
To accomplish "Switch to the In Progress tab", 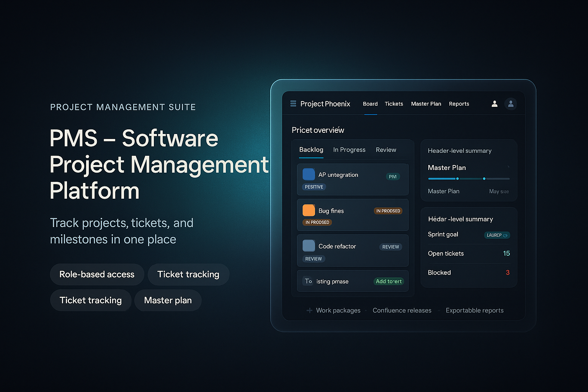I will click(349, 150).
